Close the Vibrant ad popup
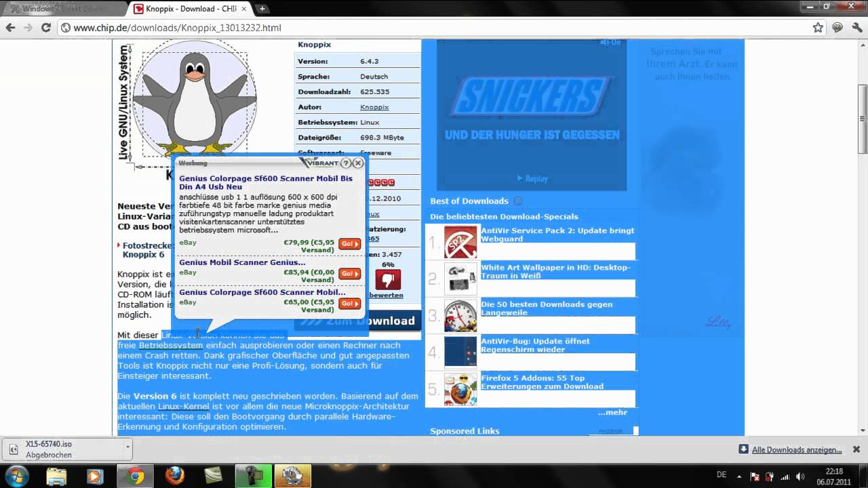 click(x=358, y=163)
